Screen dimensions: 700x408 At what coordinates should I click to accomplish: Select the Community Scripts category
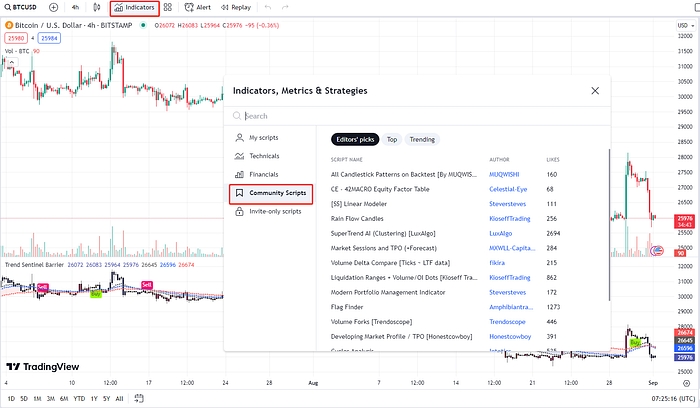point(272,192)
